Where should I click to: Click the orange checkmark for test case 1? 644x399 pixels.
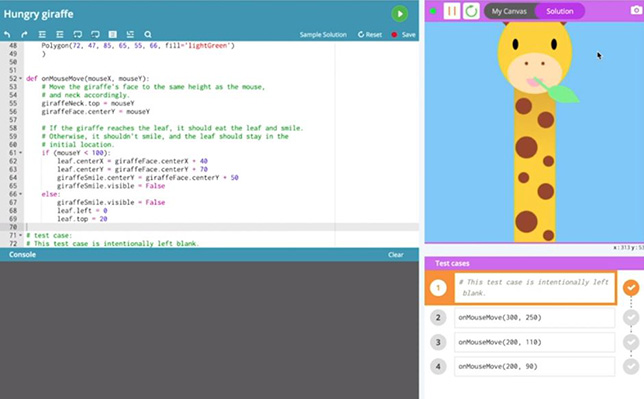coord(631,288)
